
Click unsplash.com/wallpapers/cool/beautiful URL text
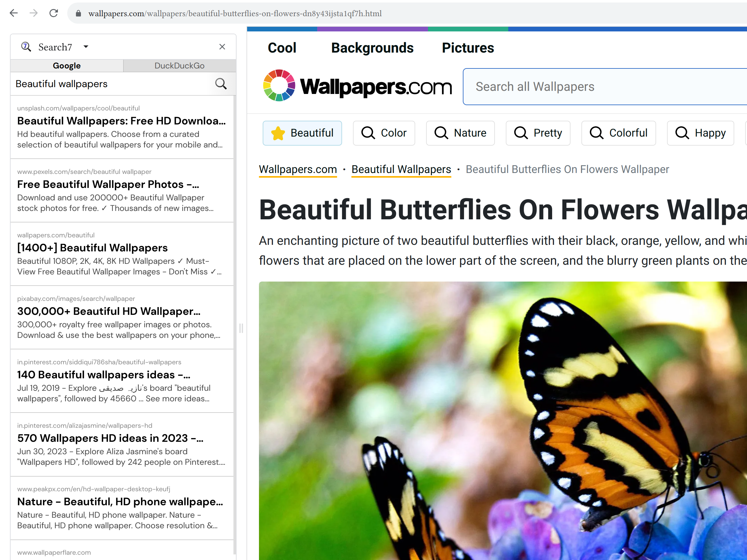click(x=78, y=108)
